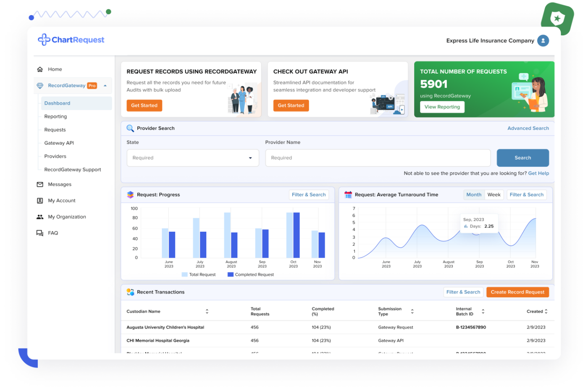The image size is (588, 391).
Task: Open RecordGateway Support in the sidebar
Action: [73, 170]
